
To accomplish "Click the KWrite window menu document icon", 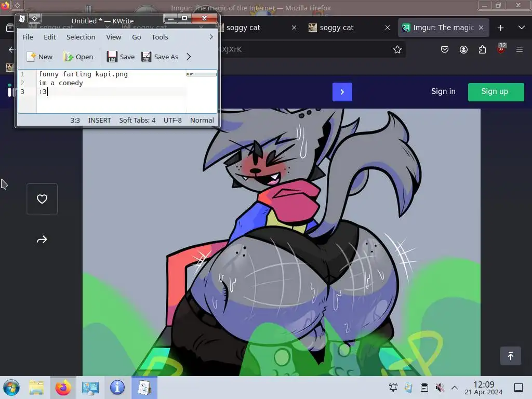I will [22, 19].
